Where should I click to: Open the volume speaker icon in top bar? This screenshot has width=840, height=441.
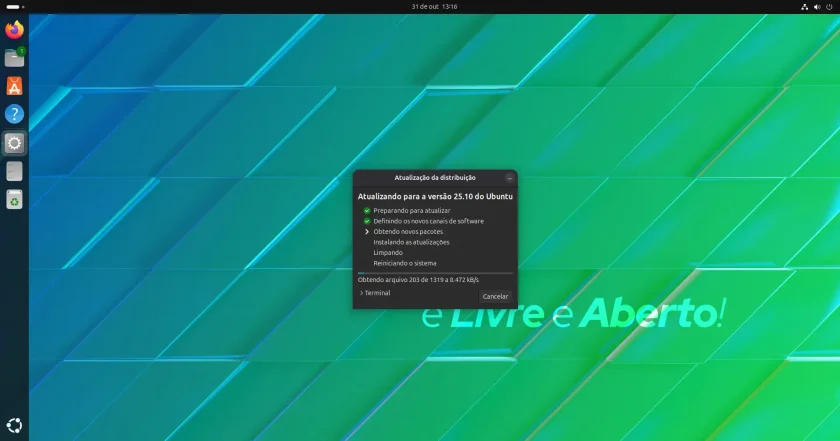pos(817,7)
